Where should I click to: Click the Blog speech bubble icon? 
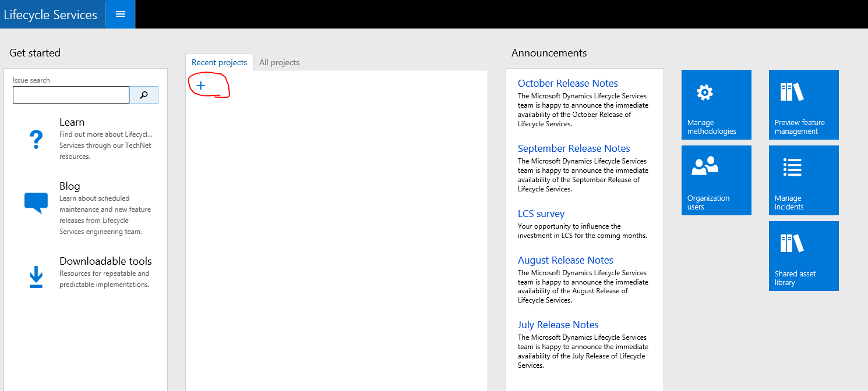[36, 203]
